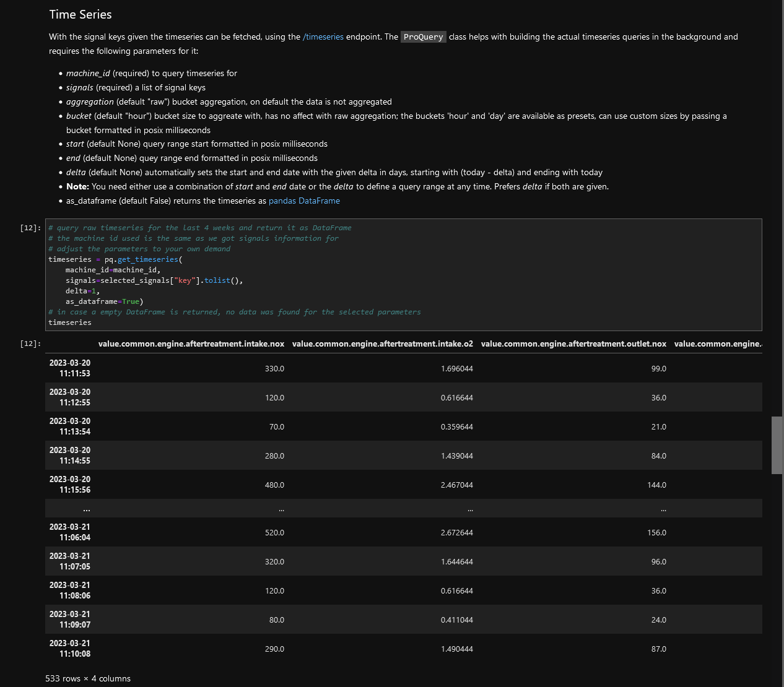Viewport: 784px width, 687px height.
Task: Select the intake.nox column header
Action: point(191,344)
